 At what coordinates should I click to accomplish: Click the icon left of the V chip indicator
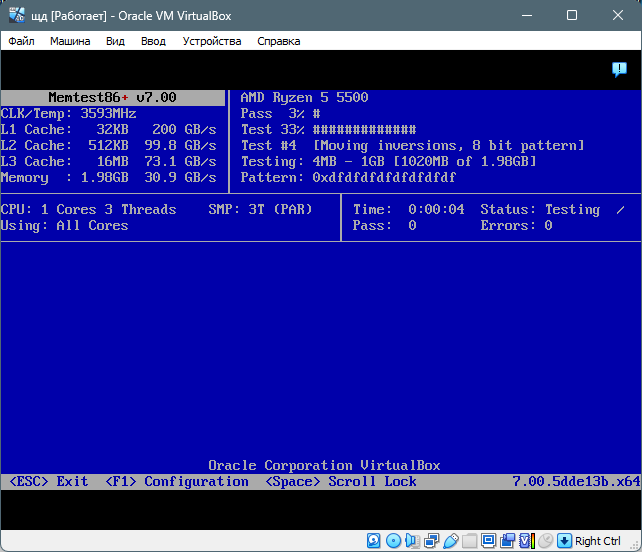point(507,541)
